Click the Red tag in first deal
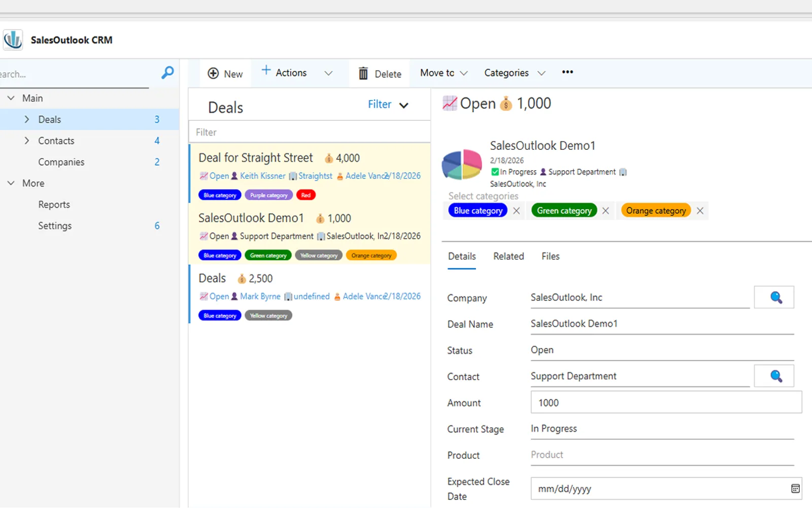This screenshot has height=508, width=812. (x=306, y=195)
